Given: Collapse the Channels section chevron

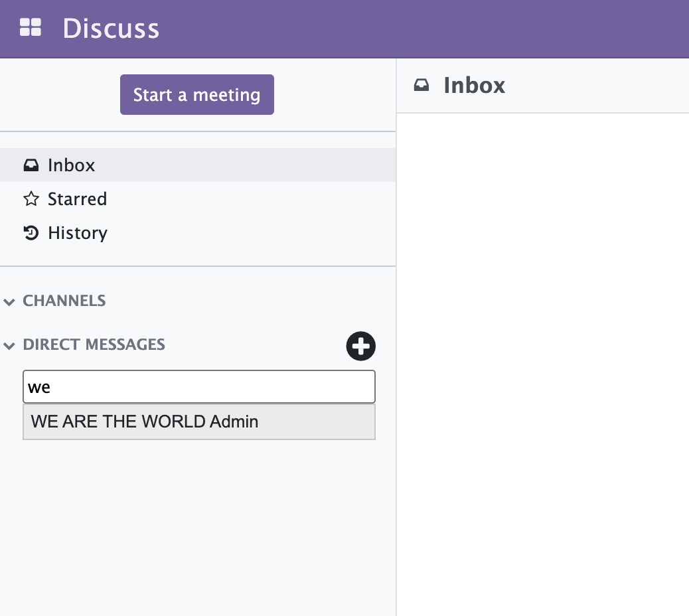Looking at the screenshot, I should pos(9,302).
